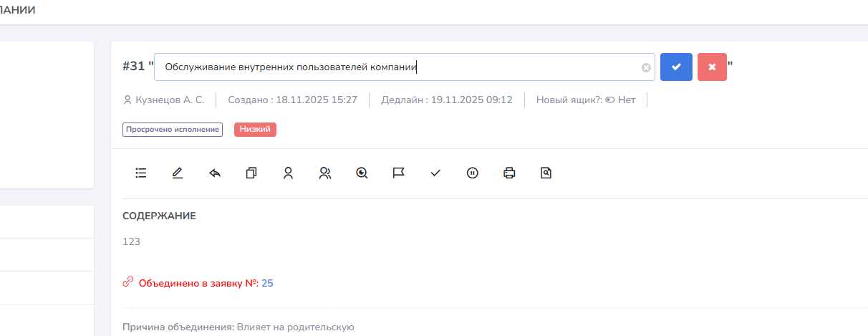
Task: Click the single user icon
Action: pos(289,173)
